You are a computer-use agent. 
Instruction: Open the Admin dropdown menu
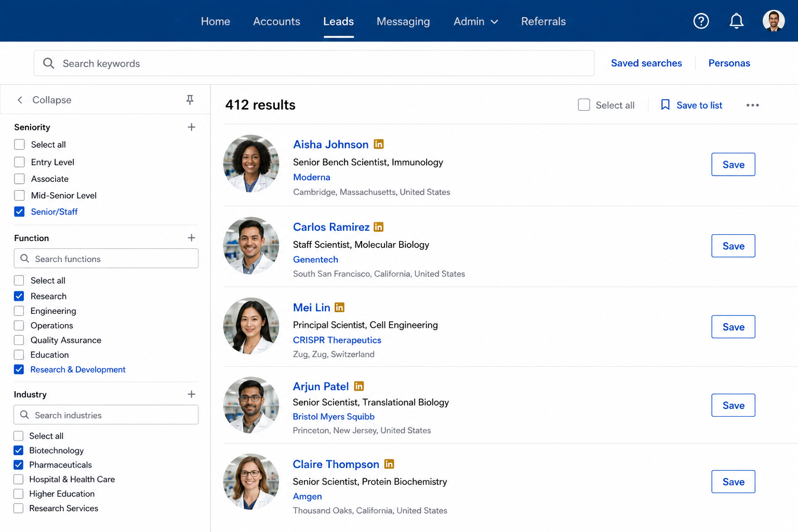tap(476, 21)
